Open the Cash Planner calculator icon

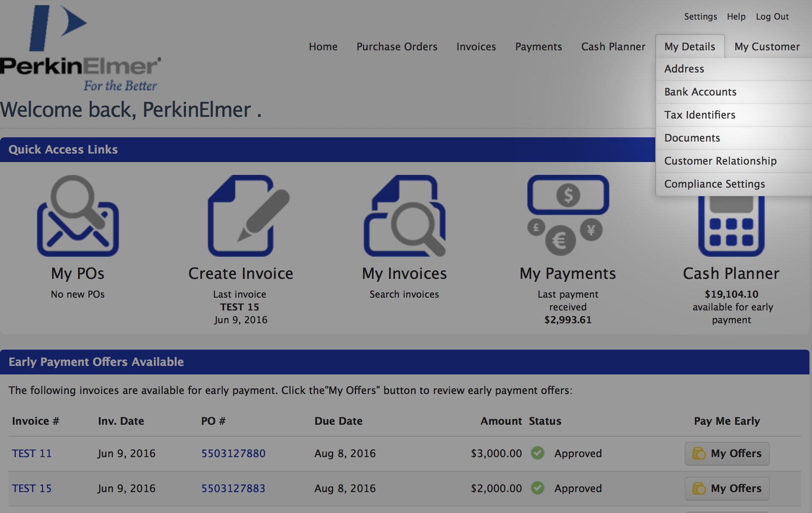click(x=731, y=226)
